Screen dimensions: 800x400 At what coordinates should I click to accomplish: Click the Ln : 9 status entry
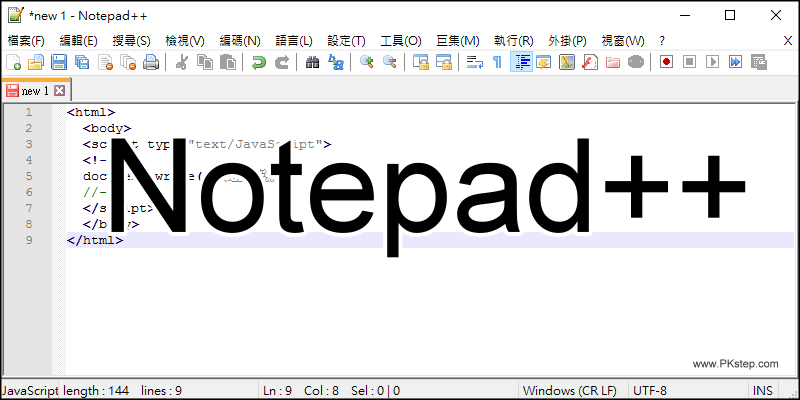pyautogui.click(x=278, y=391)
